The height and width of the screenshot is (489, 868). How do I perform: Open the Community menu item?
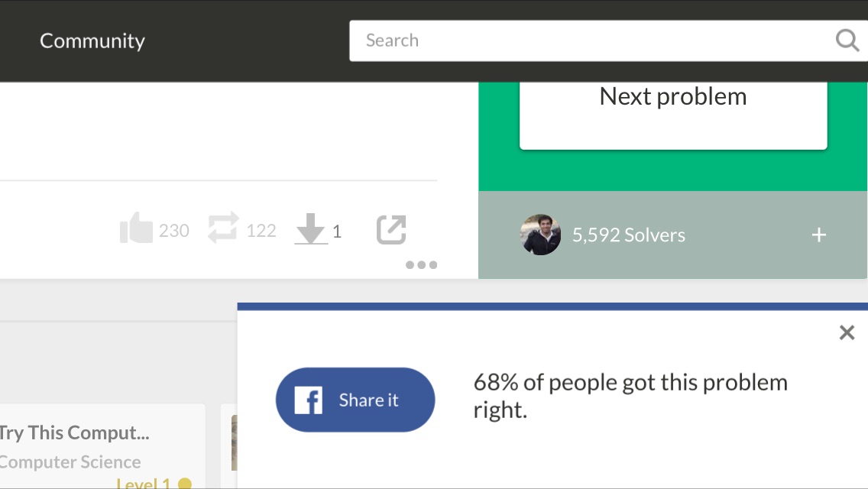(92, 40)
